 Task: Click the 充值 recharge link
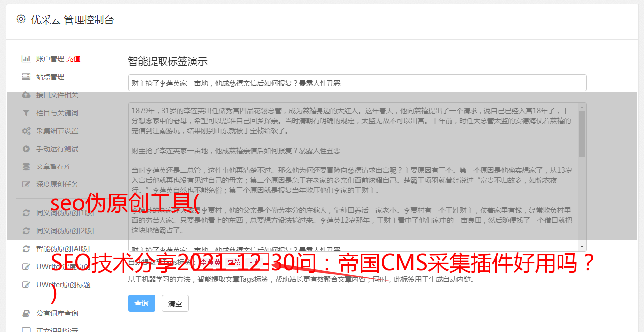pos(73,59)
